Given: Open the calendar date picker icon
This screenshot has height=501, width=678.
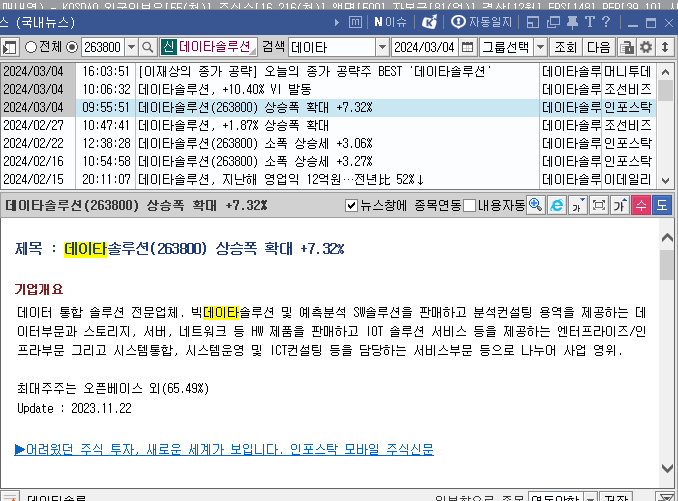Looking at the screenshot, I should 467,47.
